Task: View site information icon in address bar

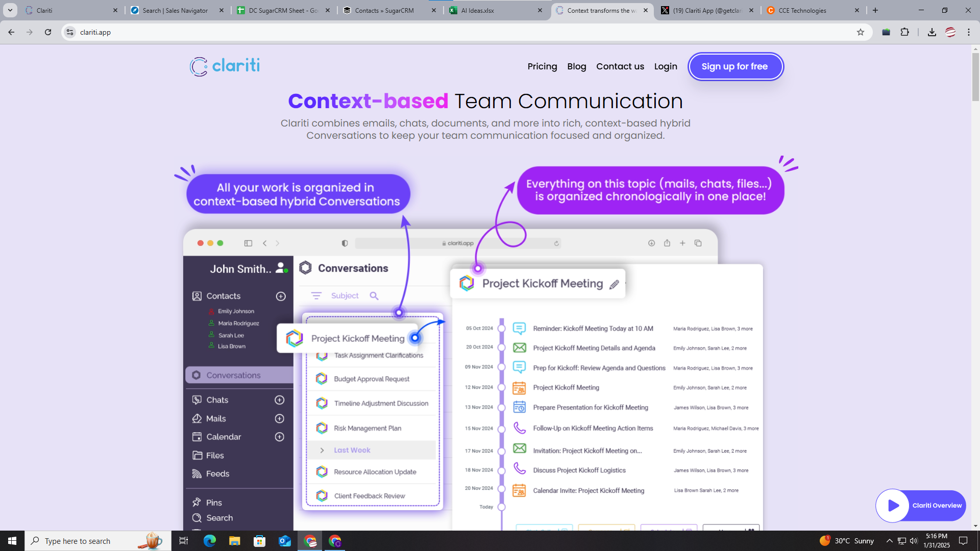Action: (70, 32)
